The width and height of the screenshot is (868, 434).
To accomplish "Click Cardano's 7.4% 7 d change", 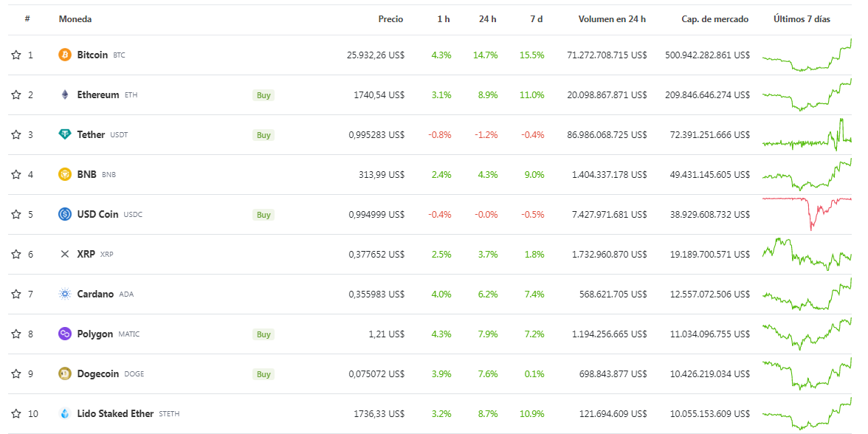I will click(534, 294).
